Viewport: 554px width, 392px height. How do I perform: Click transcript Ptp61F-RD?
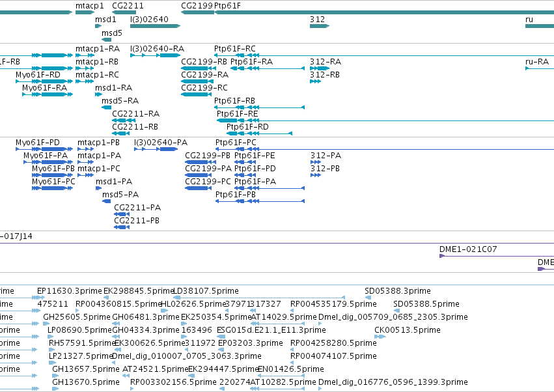[x=247, y=127]
